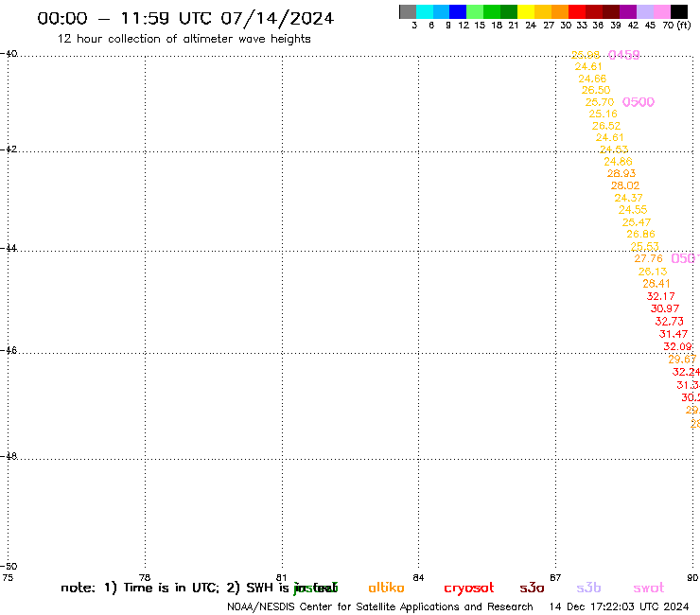The image size is (700, 615).
Task: Click the wave height value 26.86
Action: coord(640,234)
